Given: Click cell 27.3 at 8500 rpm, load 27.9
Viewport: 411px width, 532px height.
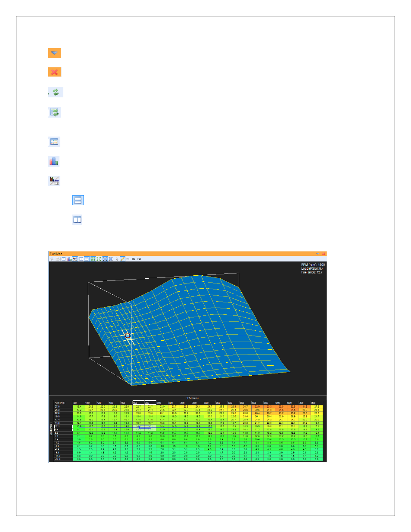Looking at the screenshot, I should tap(317, 406).
